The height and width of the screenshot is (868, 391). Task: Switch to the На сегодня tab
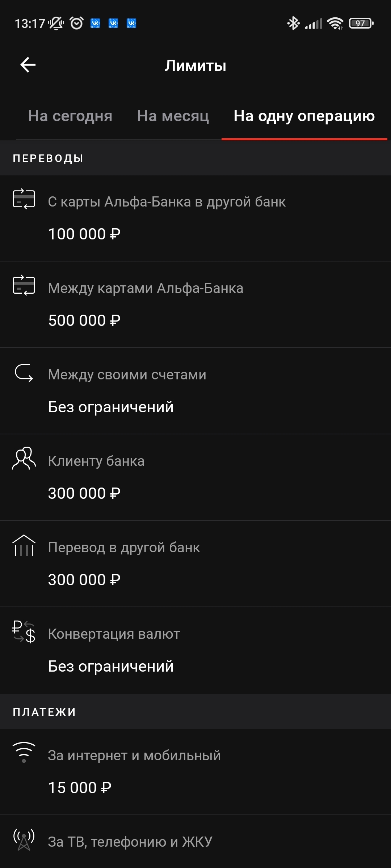click(x=70, y=116)
